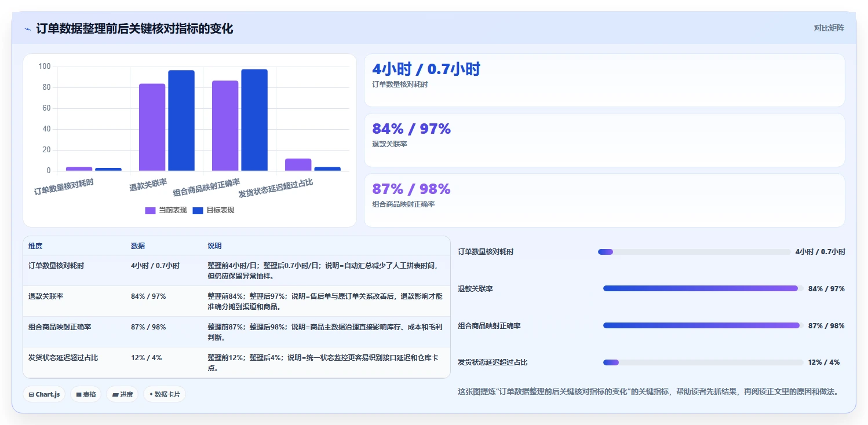Click blue 退款关联率 target bar in chart
Image resolution: width=868 pixels, height=425 pixels.
(x=181, y=120)
